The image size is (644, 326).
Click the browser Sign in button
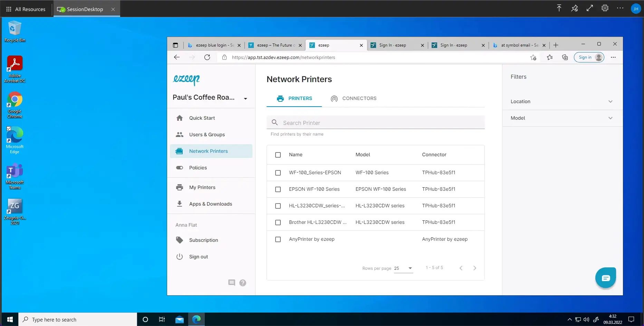coord(585,57)
